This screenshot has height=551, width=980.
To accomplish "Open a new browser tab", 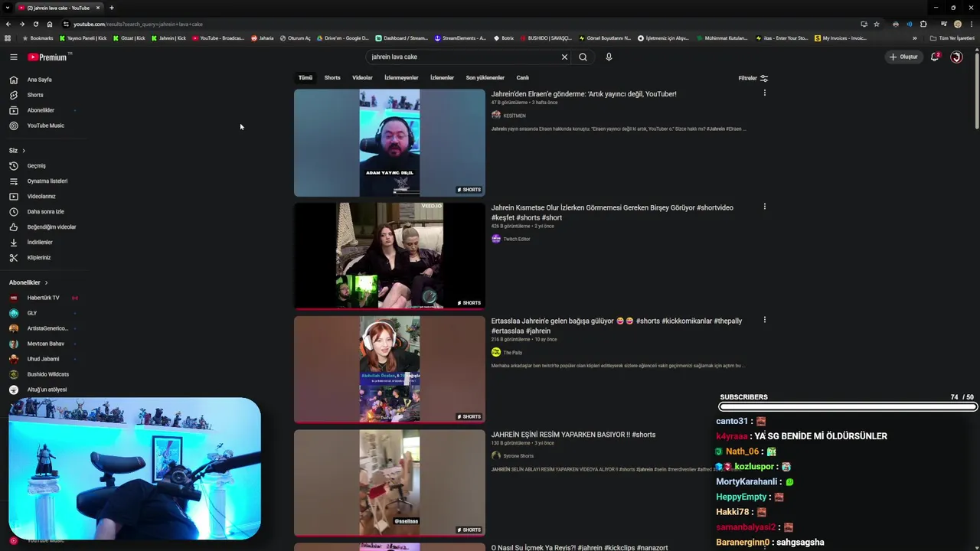I will pos(112,8).
